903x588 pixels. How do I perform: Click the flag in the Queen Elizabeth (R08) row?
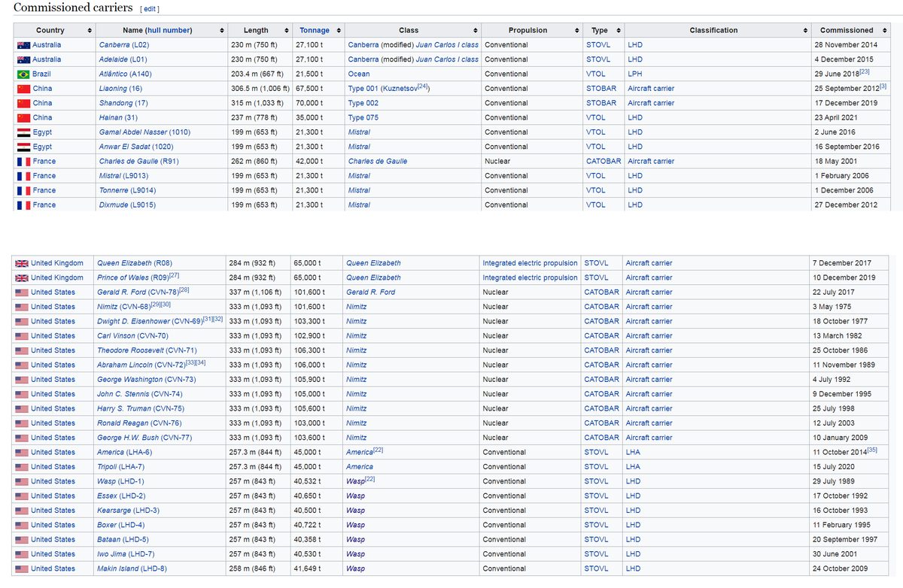(x=21, y=263)
